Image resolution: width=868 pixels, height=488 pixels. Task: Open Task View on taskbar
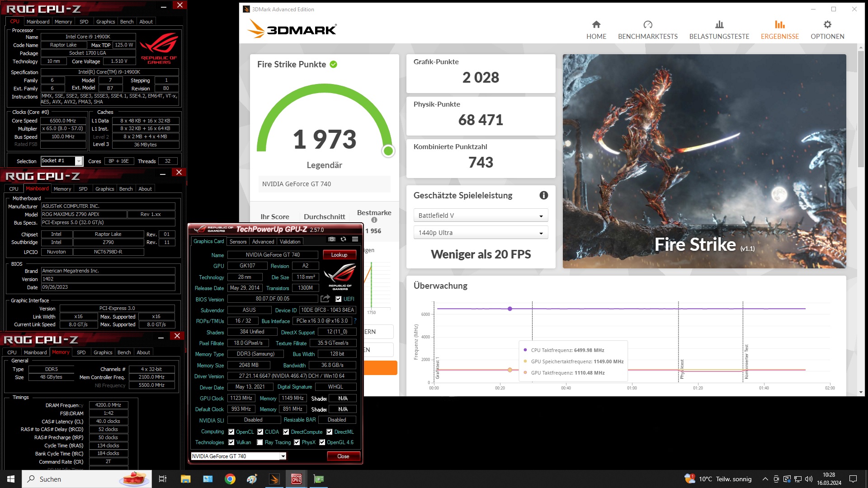pyautogui.click(x=163, y=479)
